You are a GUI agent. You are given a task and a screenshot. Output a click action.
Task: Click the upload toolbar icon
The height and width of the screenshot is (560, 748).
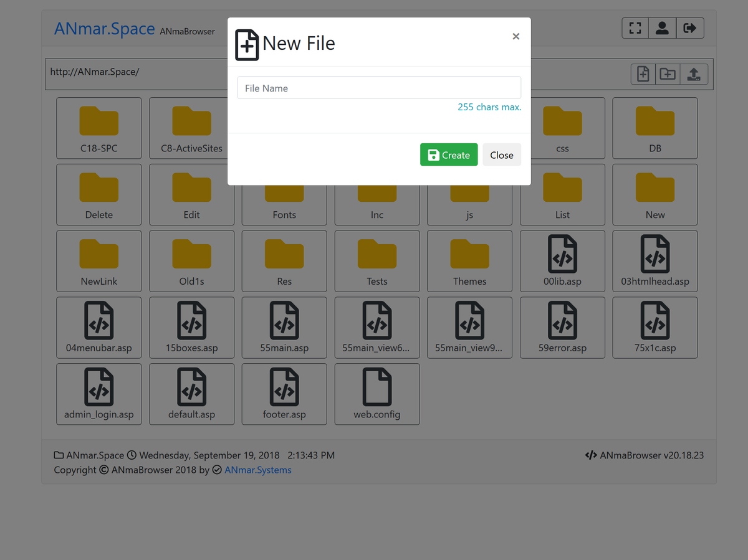(694, 74)
